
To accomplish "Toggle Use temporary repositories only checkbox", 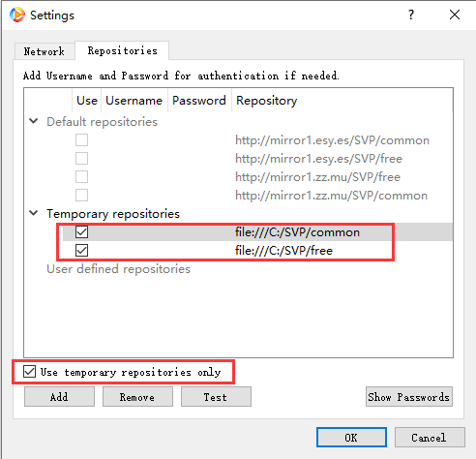I will coord(29,372).
